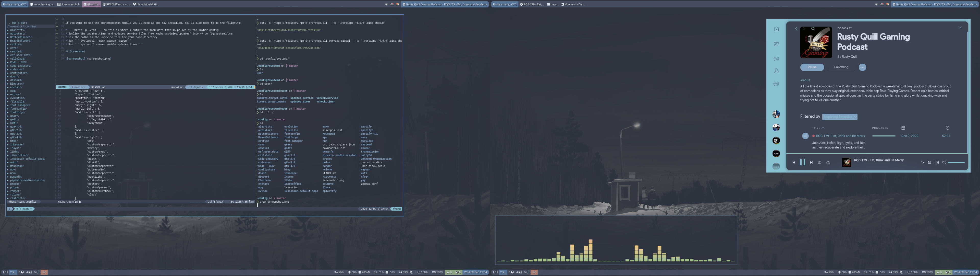980x276 pixels.
Task: Change playback speed with the 1x button
Action: [923, 162]
